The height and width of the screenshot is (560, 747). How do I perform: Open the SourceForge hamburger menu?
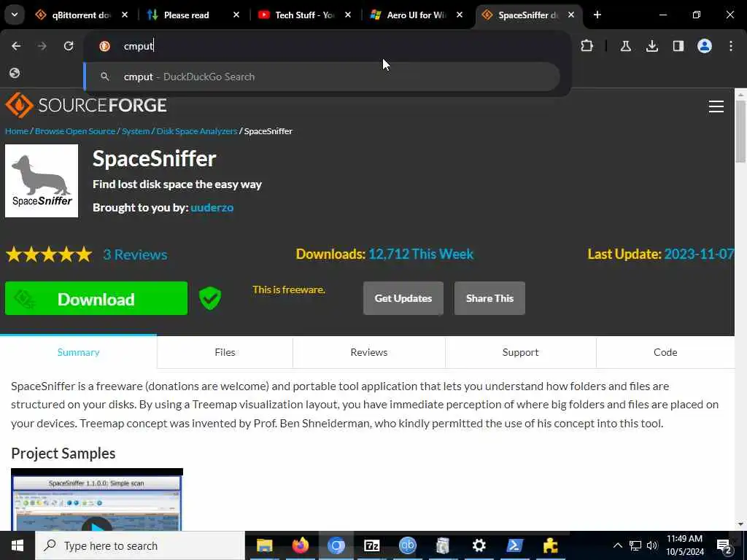pyautogui.click(x=716, y=106)
